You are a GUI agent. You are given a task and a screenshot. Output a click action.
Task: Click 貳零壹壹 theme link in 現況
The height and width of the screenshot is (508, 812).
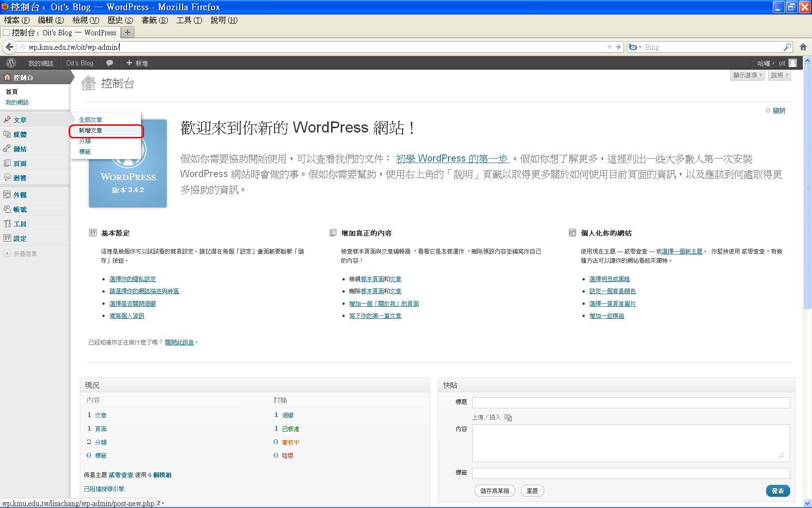121,475
